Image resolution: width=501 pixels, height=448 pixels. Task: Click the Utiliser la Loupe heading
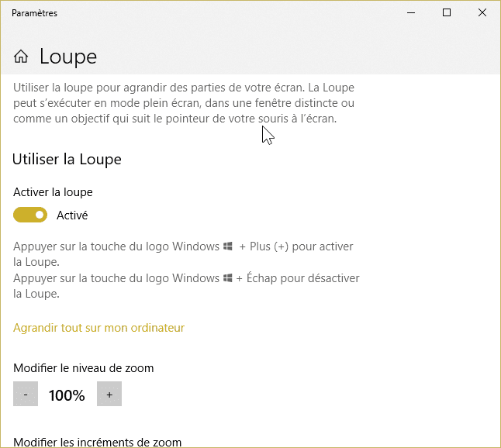67,160
